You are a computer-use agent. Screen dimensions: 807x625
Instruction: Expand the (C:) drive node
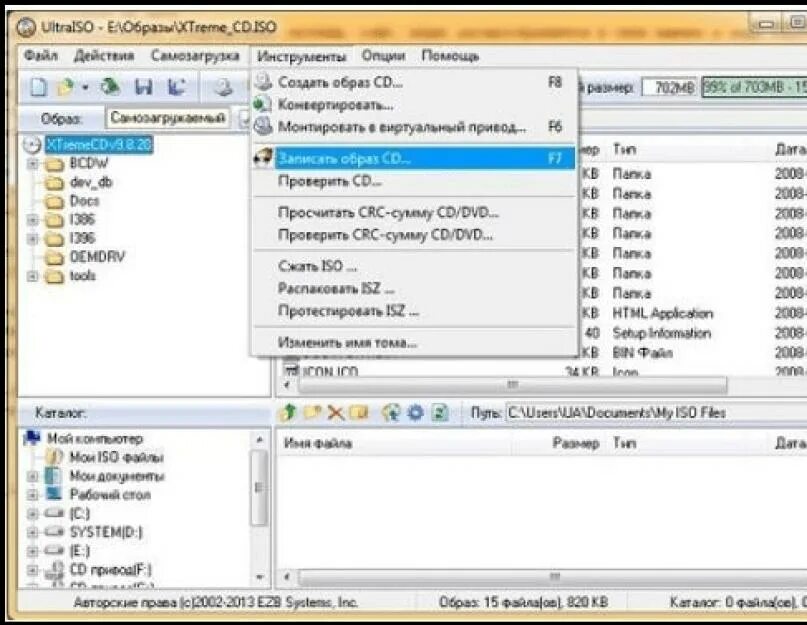pos(32,514)
